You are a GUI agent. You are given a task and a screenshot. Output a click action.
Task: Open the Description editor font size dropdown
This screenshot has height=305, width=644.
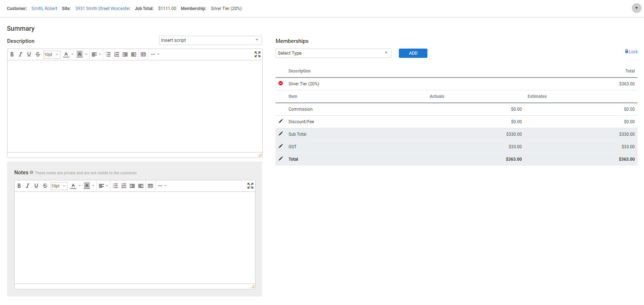tap(51, 54)
